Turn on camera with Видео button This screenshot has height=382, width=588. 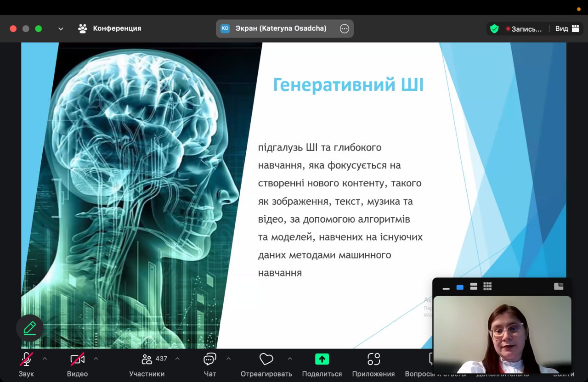pyautogui.click(x=77, y=360)
